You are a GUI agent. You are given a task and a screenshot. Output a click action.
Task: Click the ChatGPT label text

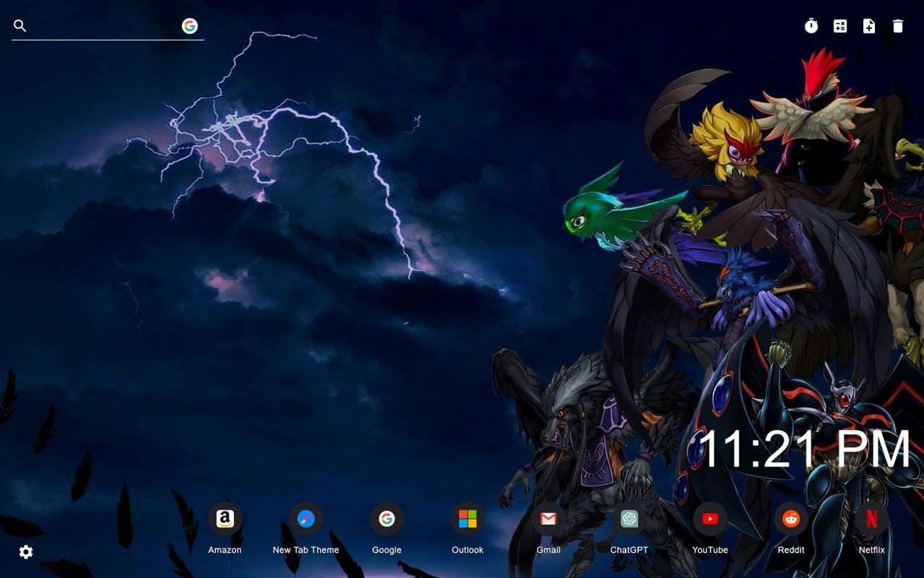tap(629, 550)
